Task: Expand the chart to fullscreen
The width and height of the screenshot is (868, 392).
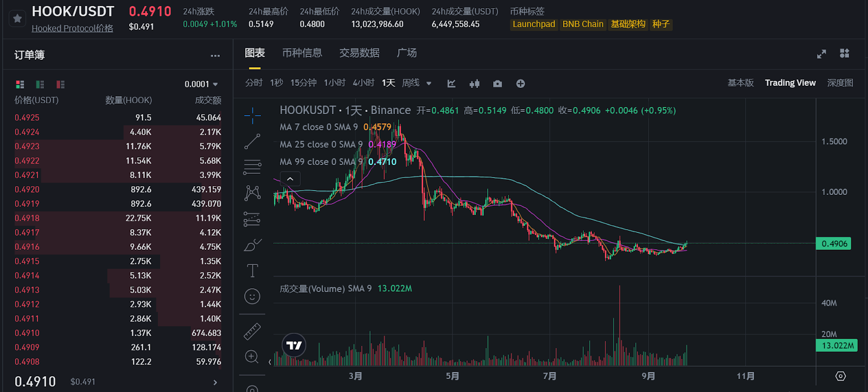Action: click(x=821, y=54)
